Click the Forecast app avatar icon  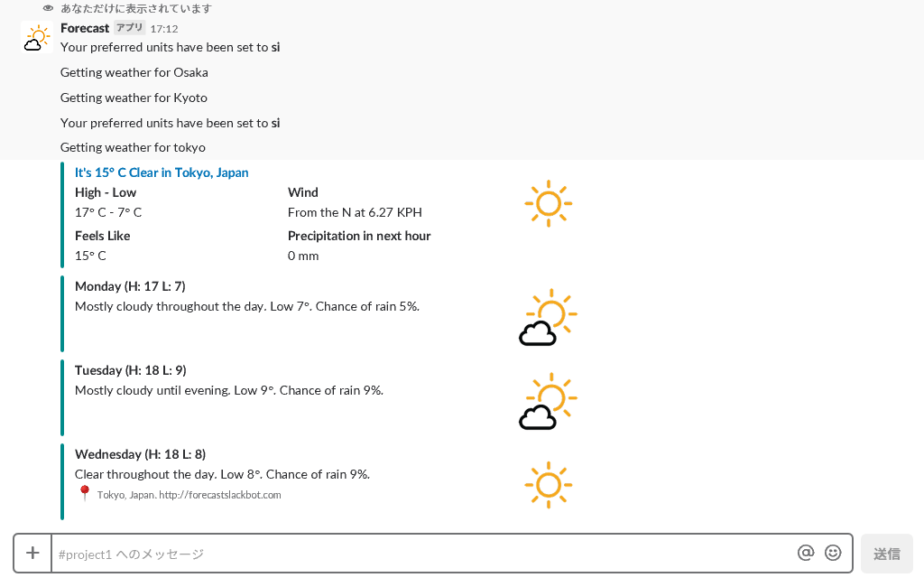tap(36, 37)
